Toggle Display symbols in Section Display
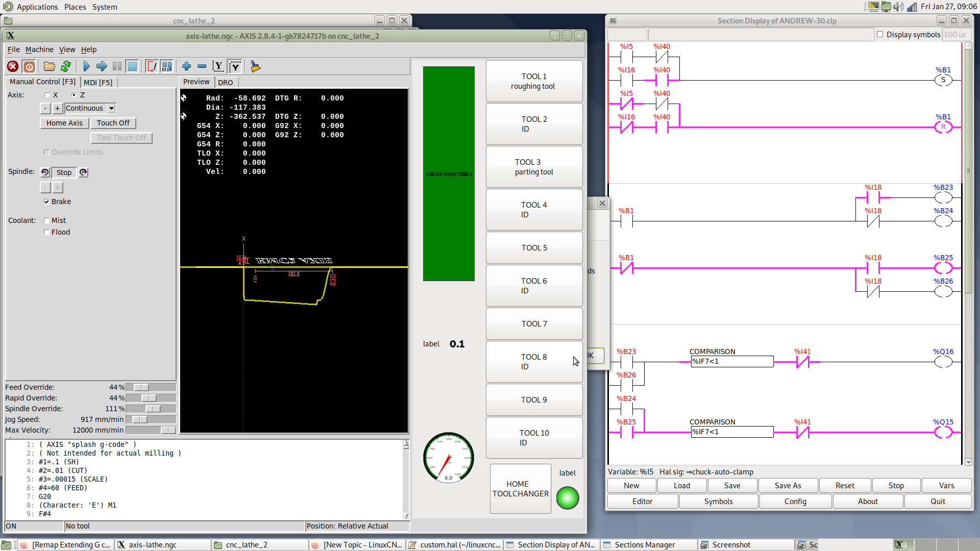980x551 pixels. 880,34
